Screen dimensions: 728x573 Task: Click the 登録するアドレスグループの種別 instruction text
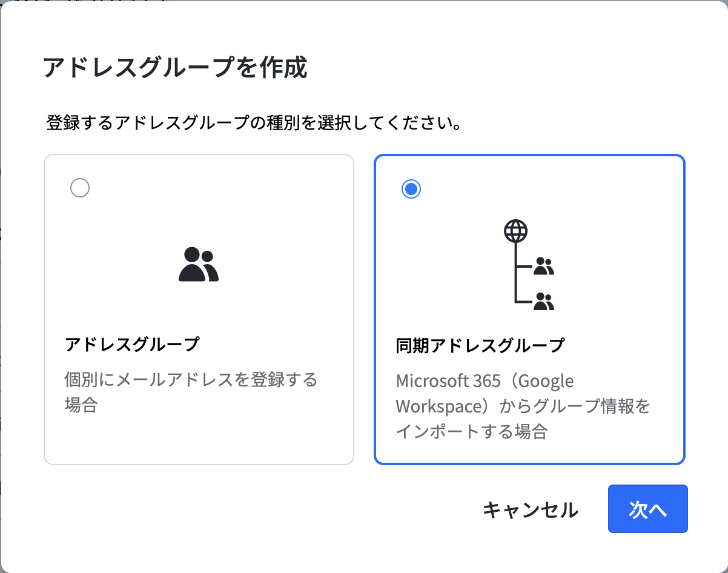click(x=254, y=124)
